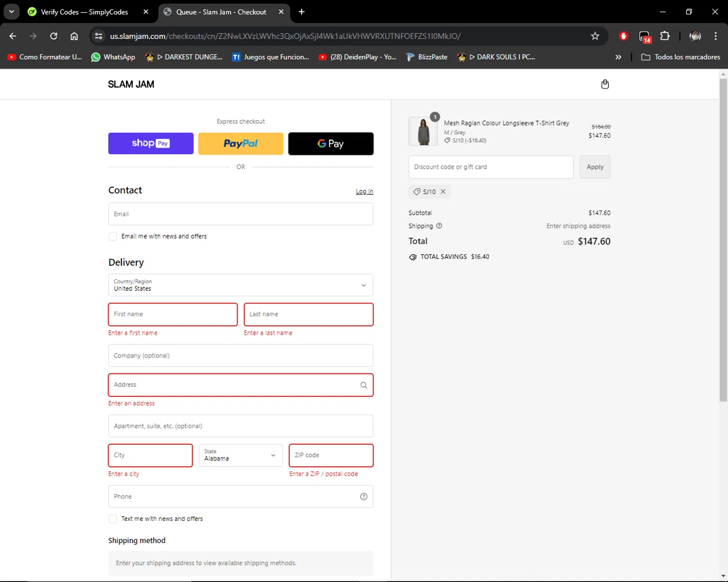Open the Chrome three-dot menu
The image size is (728, 582).
point(715,36)
